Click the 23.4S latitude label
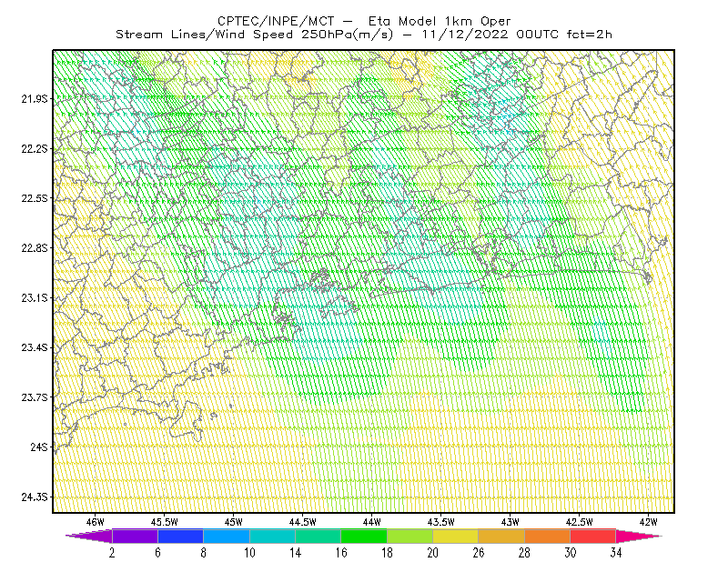 (35, 347)
